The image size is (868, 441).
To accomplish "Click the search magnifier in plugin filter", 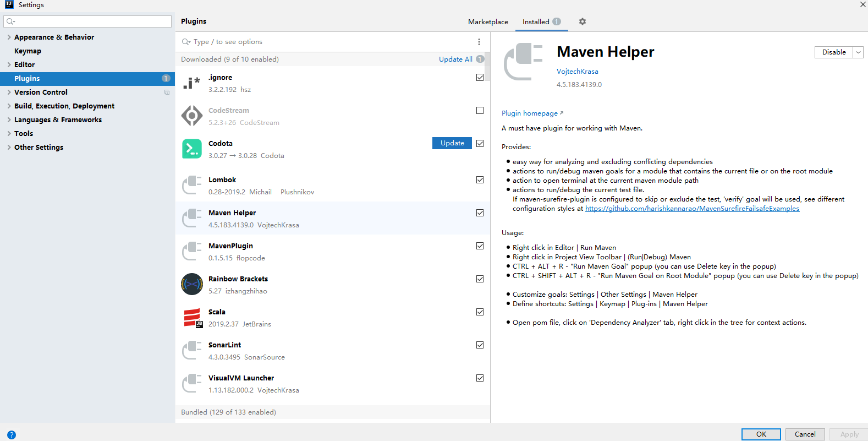I will pos(186,42).
